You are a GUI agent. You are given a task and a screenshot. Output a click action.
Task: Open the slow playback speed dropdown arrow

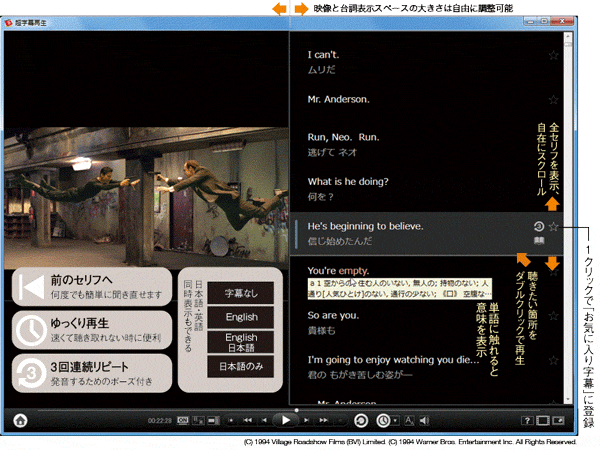pos(395,421)
